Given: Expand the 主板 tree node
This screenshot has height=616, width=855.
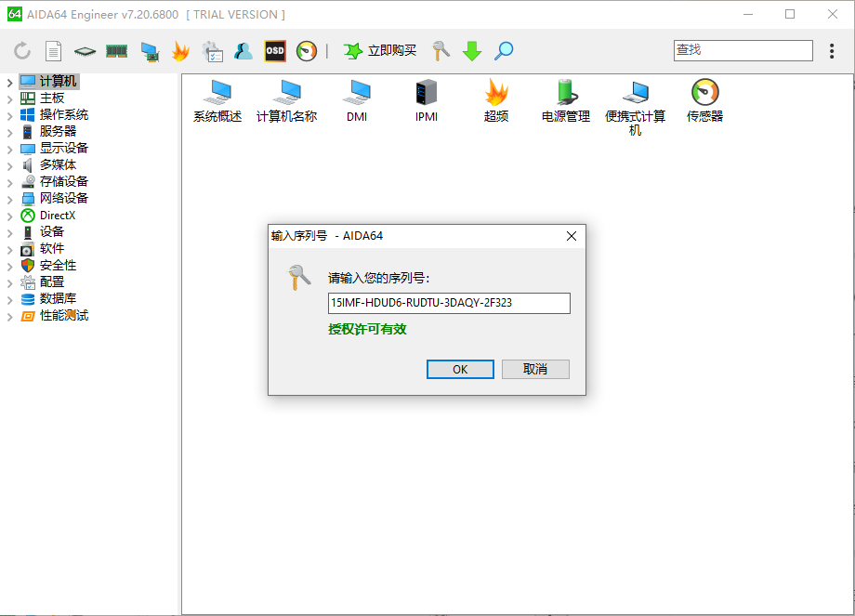Looking at the screenshot, I should tap(9, 99).
